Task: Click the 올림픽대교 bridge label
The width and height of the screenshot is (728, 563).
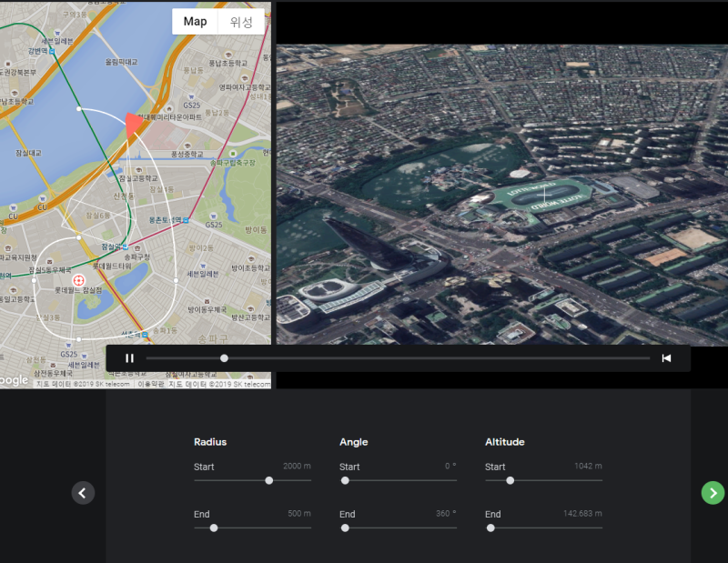Action: [x=121, y=62]
